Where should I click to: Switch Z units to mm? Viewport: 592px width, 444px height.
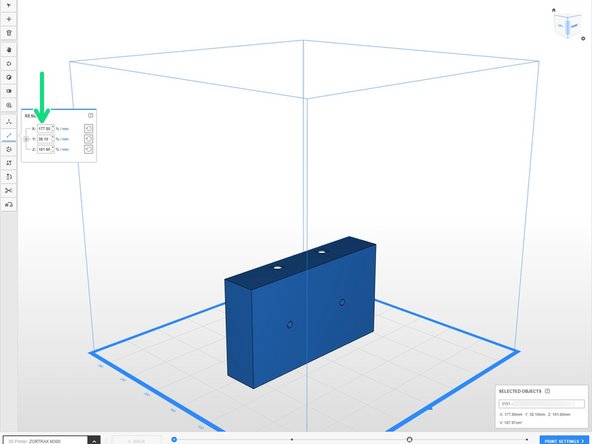click(65, 150)
